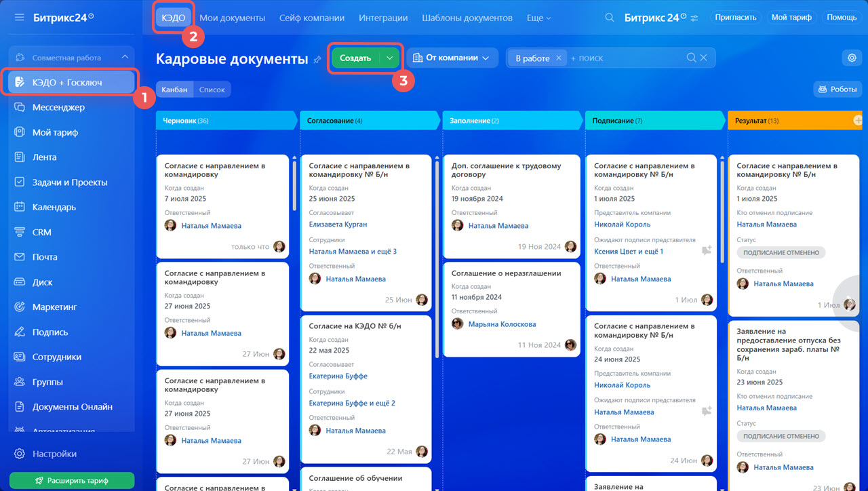Open Диск from the sidebar
The height and width of the screenshot is (491, 868).
coord(42,282)
